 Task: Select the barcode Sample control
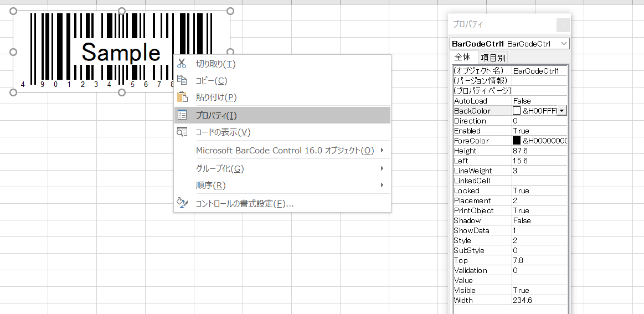(121, 52)
